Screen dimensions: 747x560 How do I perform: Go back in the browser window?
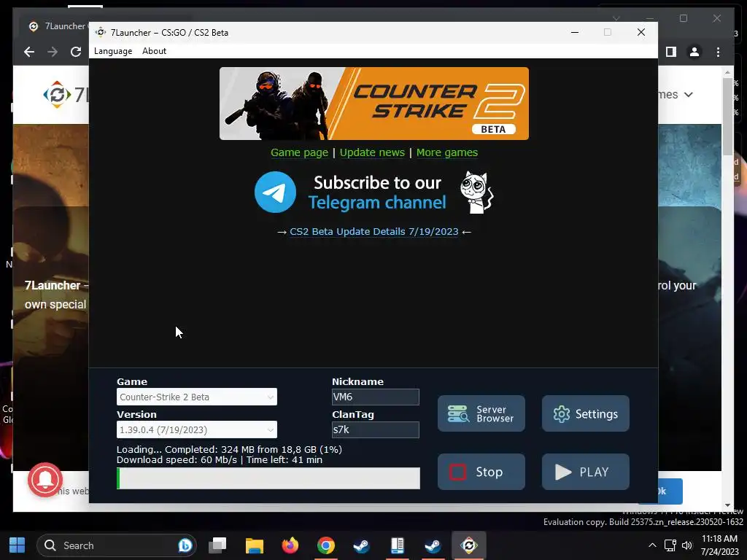pos(29,52)
